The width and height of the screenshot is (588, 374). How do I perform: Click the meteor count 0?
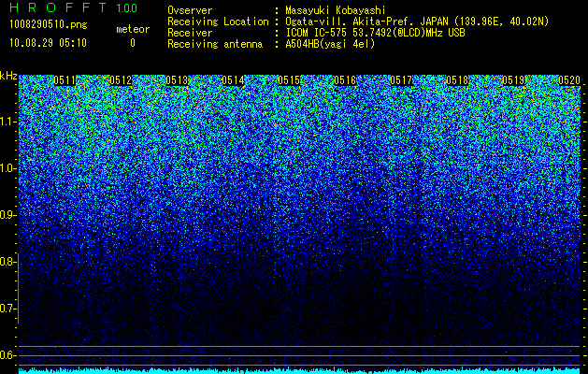pos(133,43)
